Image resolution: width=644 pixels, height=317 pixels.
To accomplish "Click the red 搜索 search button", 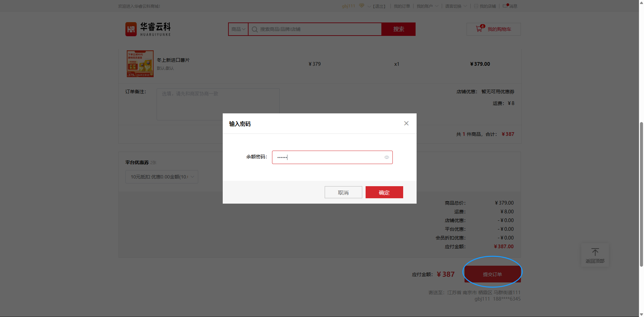I will 398,29.
